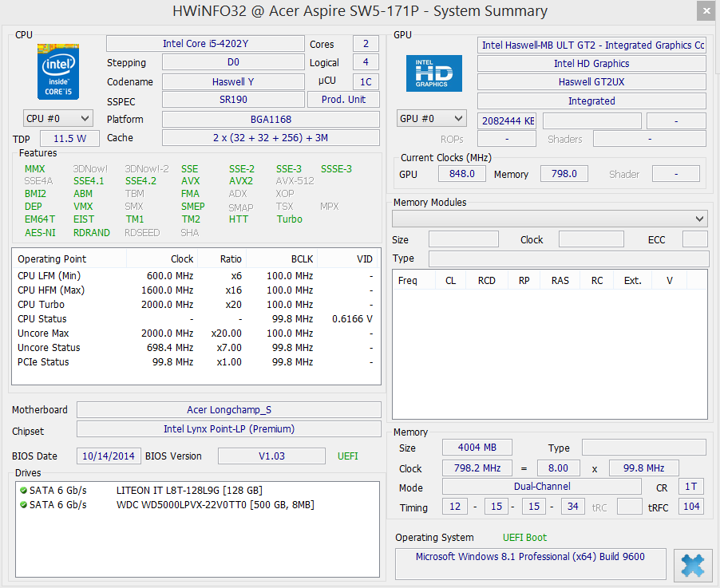Click the AES-NI feature label
The image size is (720, 588).
(x=40, y=233)
